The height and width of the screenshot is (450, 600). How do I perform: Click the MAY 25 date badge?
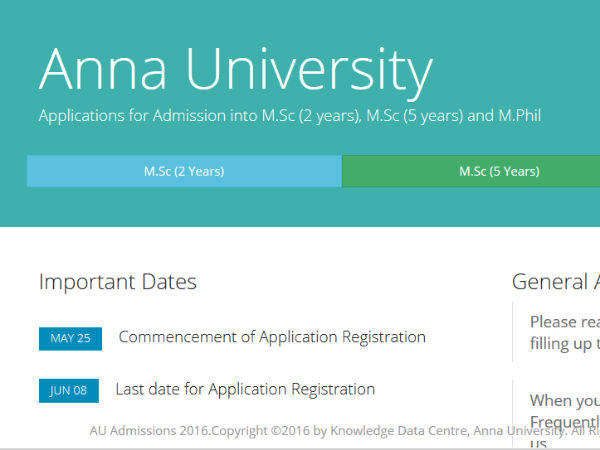[70, 338]
